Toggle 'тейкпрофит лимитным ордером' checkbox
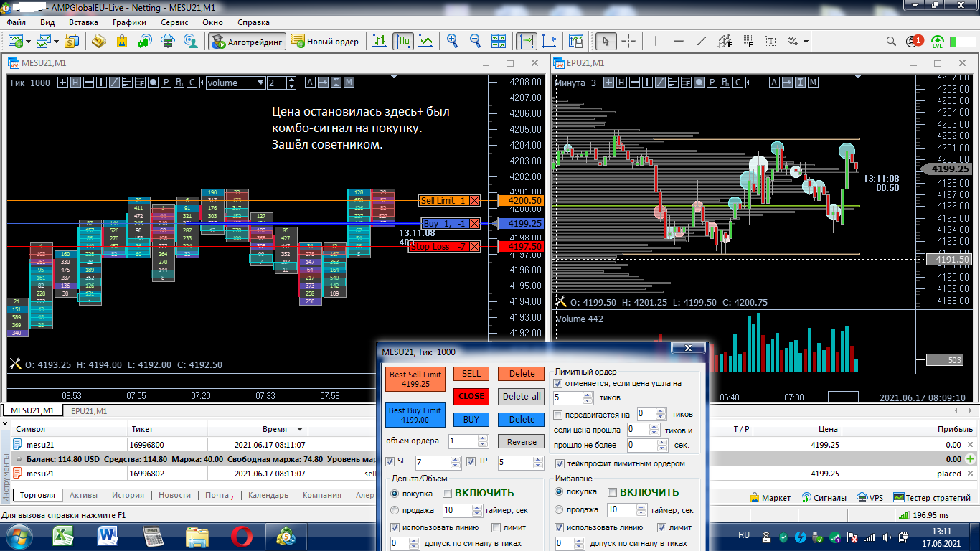 tap(560, 463)
